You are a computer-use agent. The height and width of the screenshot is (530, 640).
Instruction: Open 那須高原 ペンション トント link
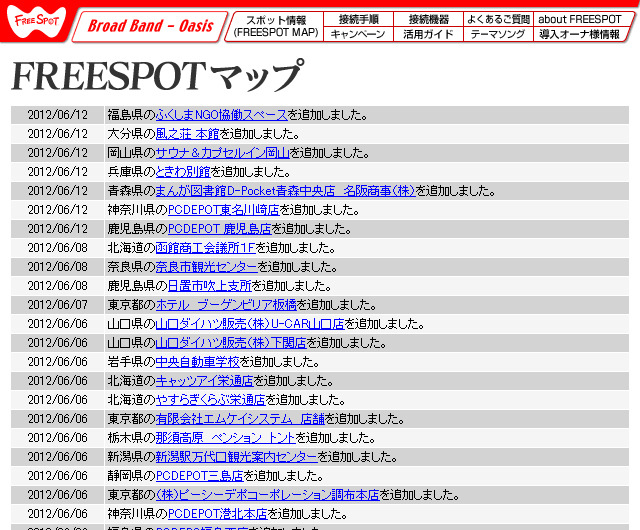225,437
